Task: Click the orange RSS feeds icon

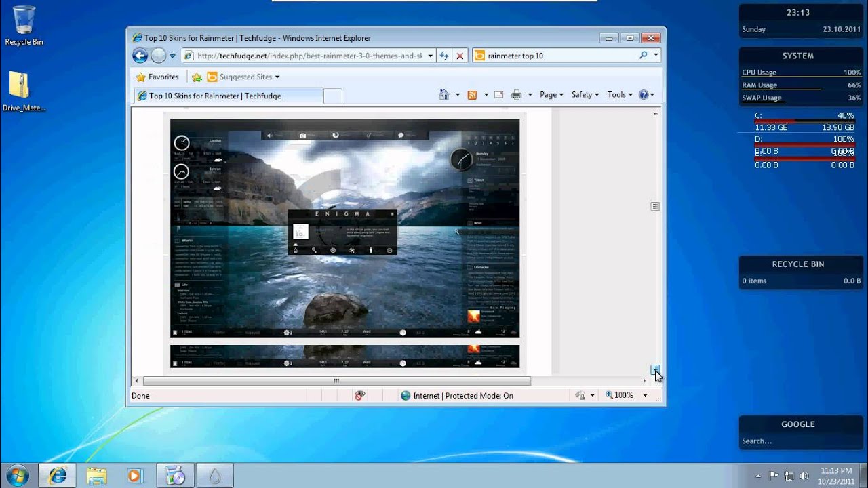Action: tap(473, 95)
